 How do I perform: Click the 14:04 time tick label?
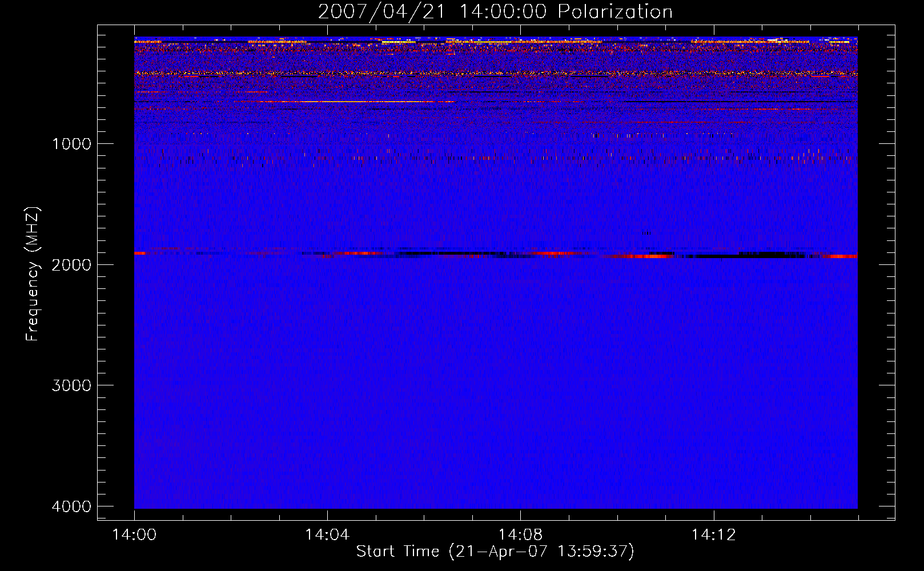point(327,534)
